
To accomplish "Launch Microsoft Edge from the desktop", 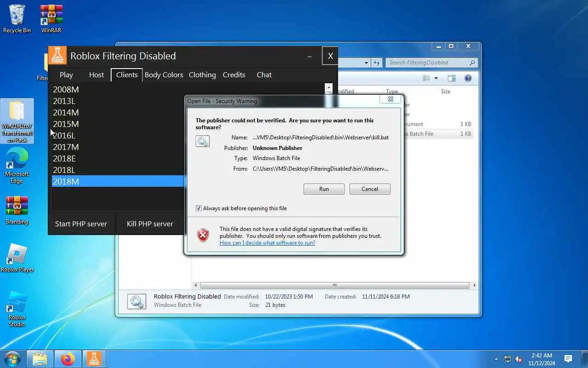I will pos(17,166).
